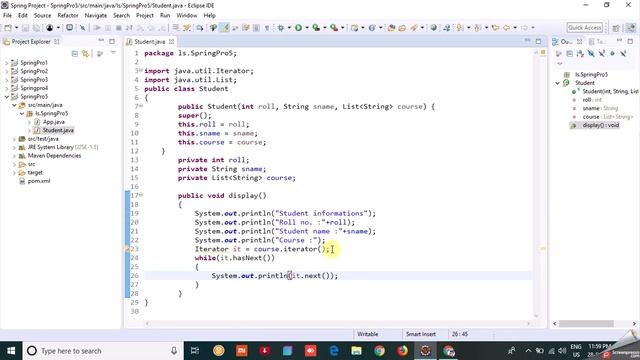Select the Student.java editor tab

pyautogui.click(x=149, y=42)
